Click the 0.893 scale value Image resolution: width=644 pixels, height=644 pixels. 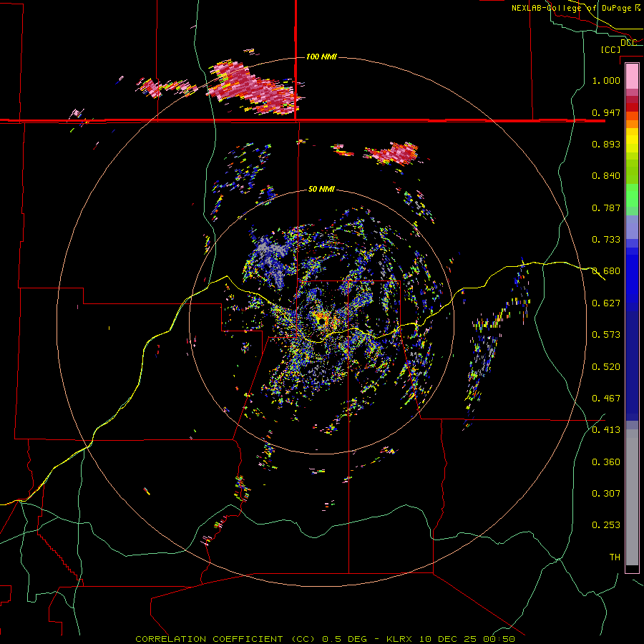[x=606, y=144]
